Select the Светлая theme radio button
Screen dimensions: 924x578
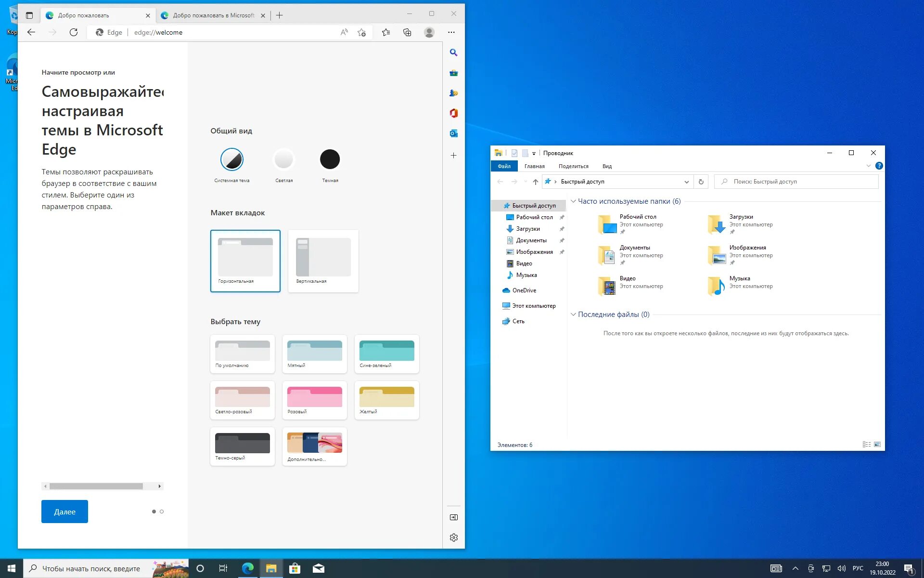click(x=282, y=158)
